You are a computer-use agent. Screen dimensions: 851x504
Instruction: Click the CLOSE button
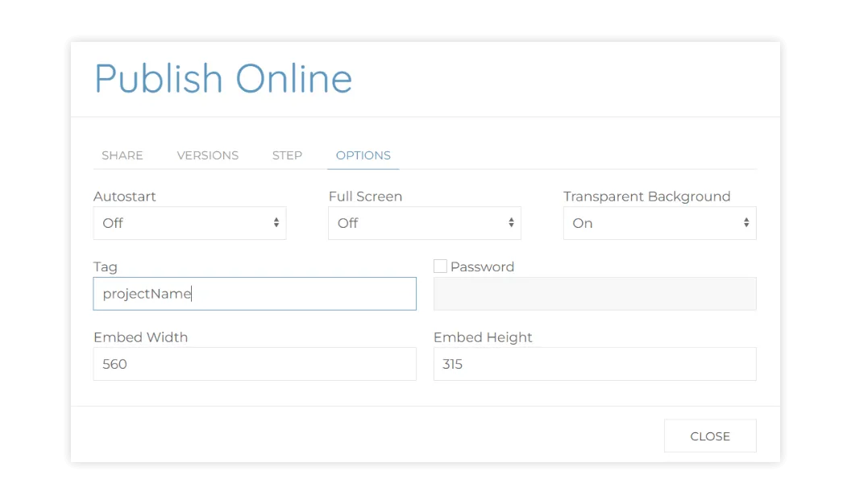710,436
